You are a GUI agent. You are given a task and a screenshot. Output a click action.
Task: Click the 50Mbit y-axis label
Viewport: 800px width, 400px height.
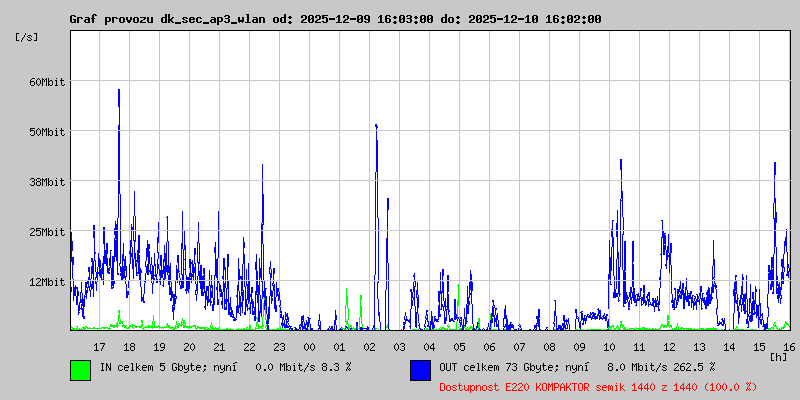tap(46, 132)
